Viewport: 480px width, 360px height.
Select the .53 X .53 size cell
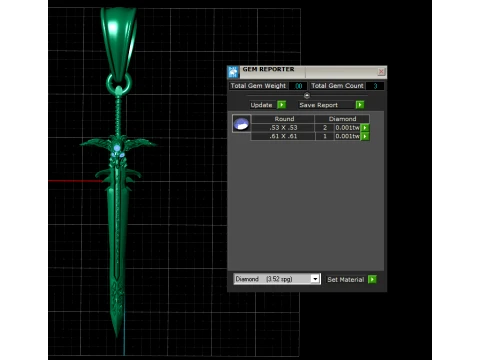(283, 128)
